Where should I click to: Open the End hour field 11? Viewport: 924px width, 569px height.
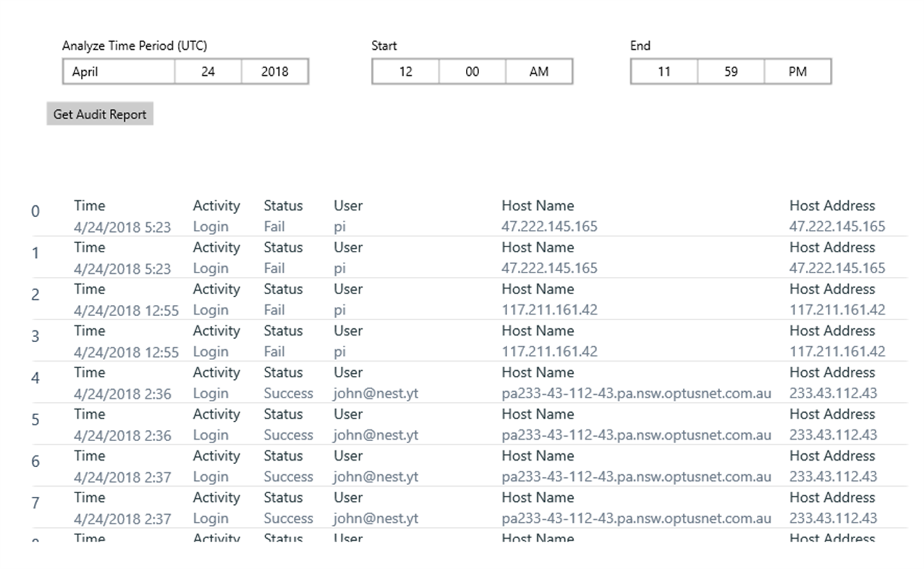[664, 72]
